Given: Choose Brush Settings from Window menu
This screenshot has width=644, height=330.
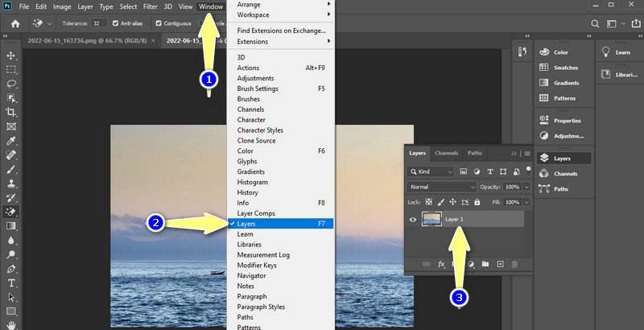Looking at the screenshot, I should pos(258,89).
